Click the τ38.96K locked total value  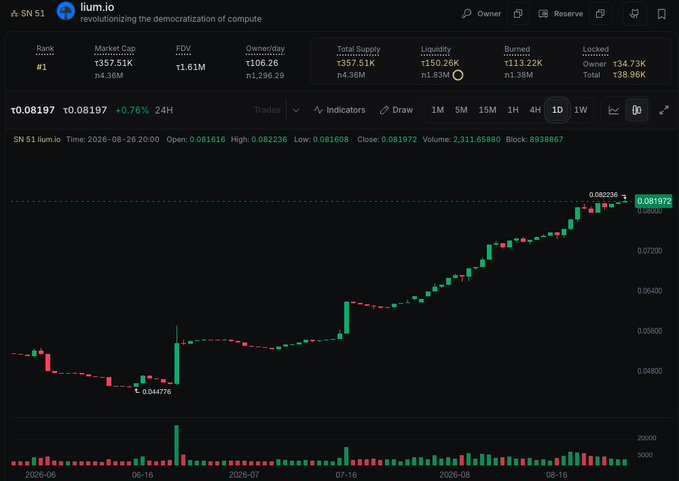click(x=629, y=75)
